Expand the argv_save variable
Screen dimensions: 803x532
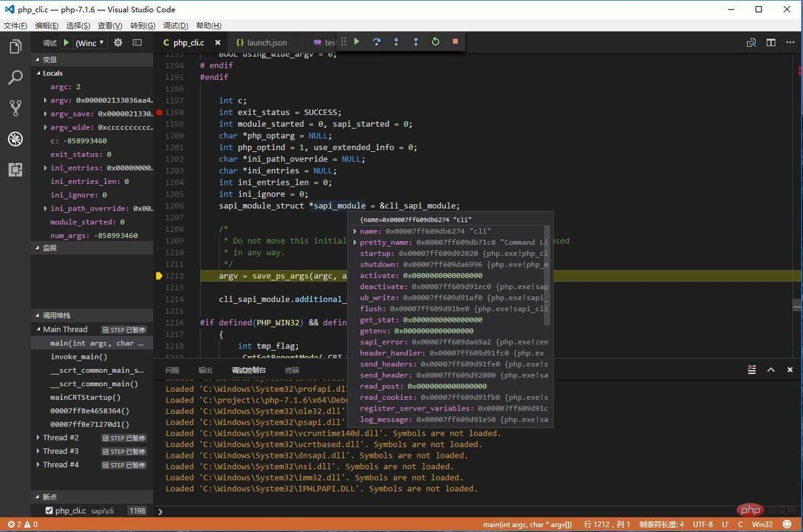coord(45,114)
